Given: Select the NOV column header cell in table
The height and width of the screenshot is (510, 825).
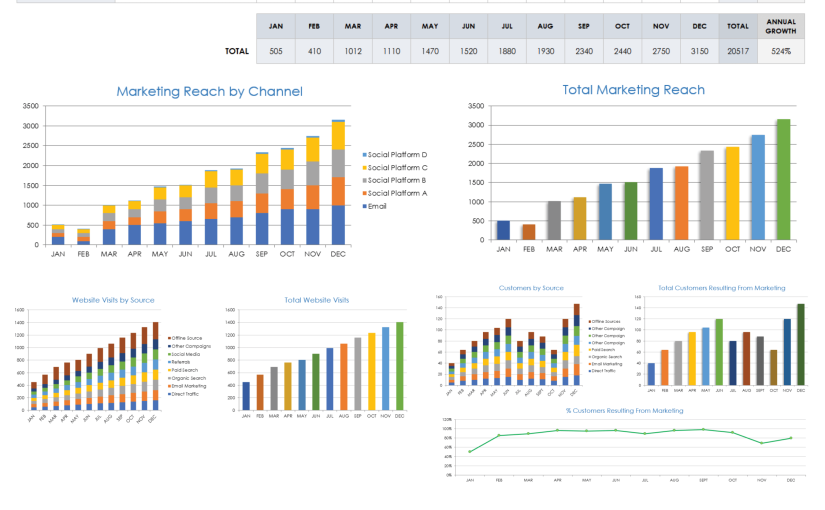Looking at the screenshot, I should (x=661, y=26).
